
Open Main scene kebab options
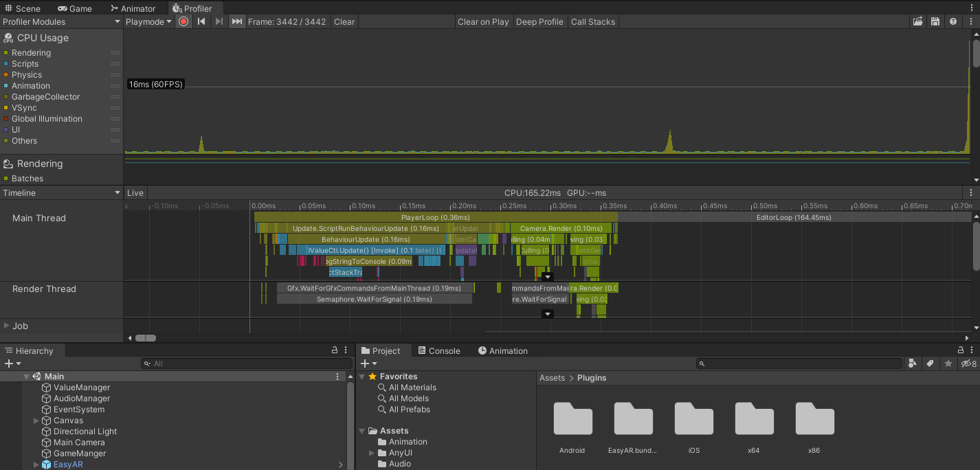337,377
